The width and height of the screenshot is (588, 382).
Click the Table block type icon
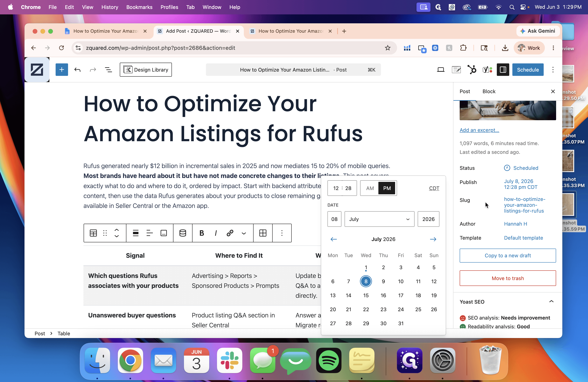point(93,233)
